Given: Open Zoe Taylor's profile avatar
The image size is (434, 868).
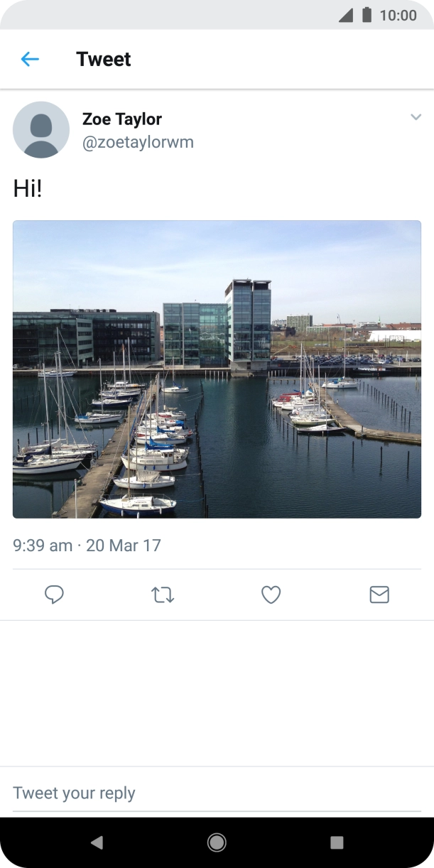Looking at the screenshot, I should (x=41, y=129).
